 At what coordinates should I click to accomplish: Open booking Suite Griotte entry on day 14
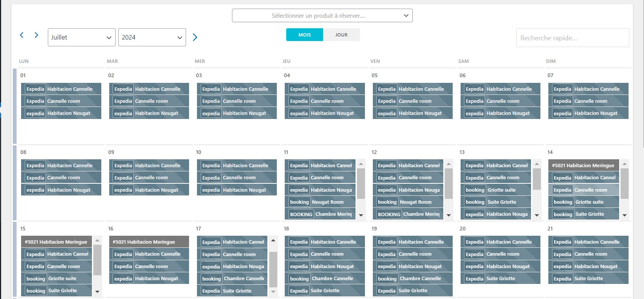click(584, 214)
